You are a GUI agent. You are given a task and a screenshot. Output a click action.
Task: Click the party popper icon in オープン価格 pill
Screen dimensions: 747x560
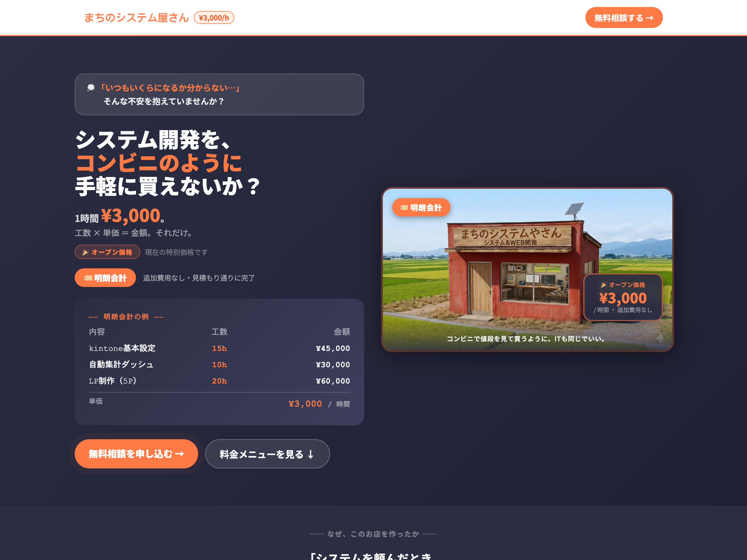86,252
